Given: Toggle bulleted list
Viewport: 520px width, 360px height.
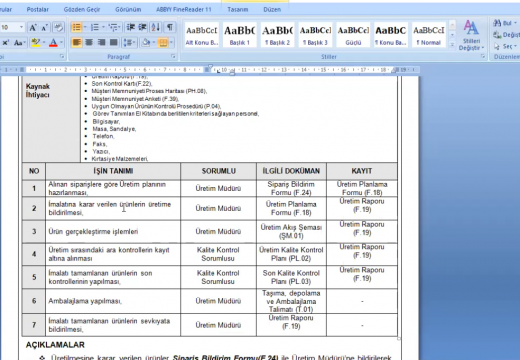Looking at the screenshot, I should coord(76,27).
